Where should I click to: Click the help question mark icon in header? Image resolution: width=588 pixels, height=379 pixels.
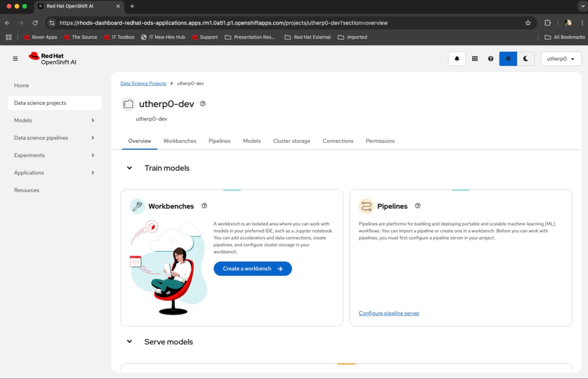[490, 59]
